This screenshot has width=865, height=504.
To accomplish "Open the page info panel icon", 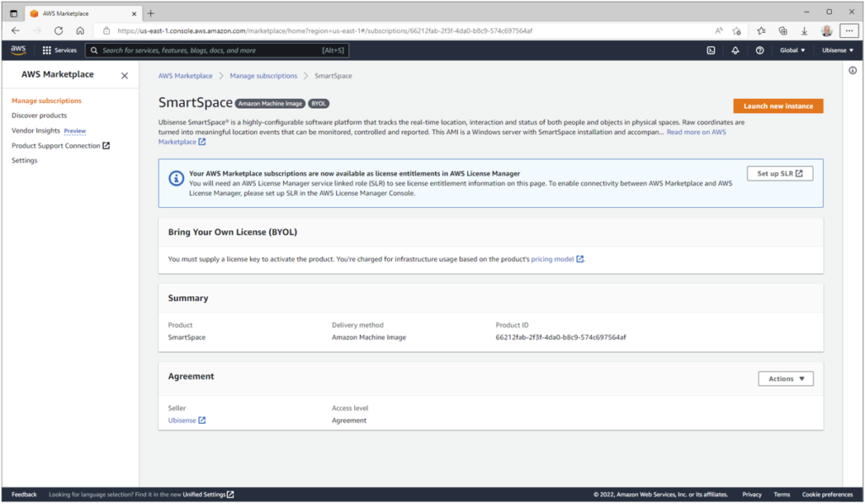I will click(x=853, y=71).
